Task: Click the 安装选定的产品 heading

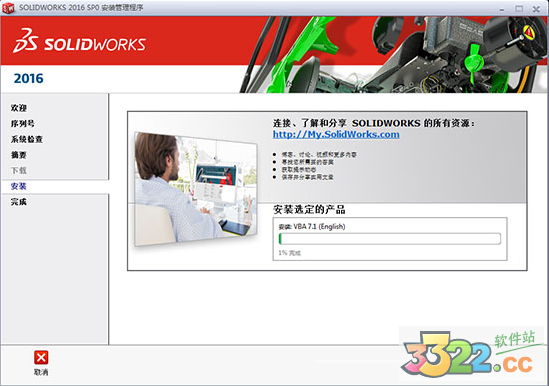Action: pos(309,210)
